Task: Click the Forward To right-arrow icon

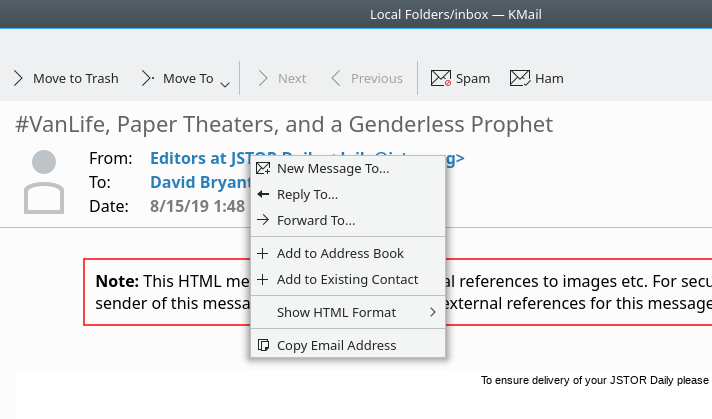Action: pos(263,220)
